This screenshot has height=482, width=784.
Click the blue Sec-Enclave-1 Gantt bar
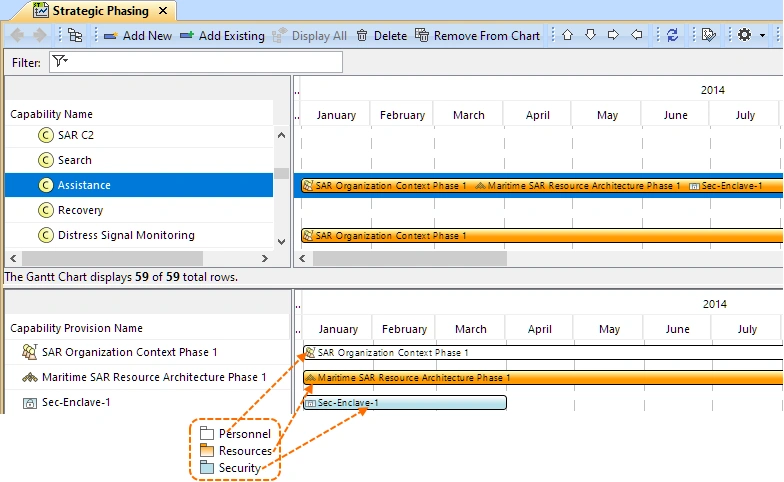(405, 402)
